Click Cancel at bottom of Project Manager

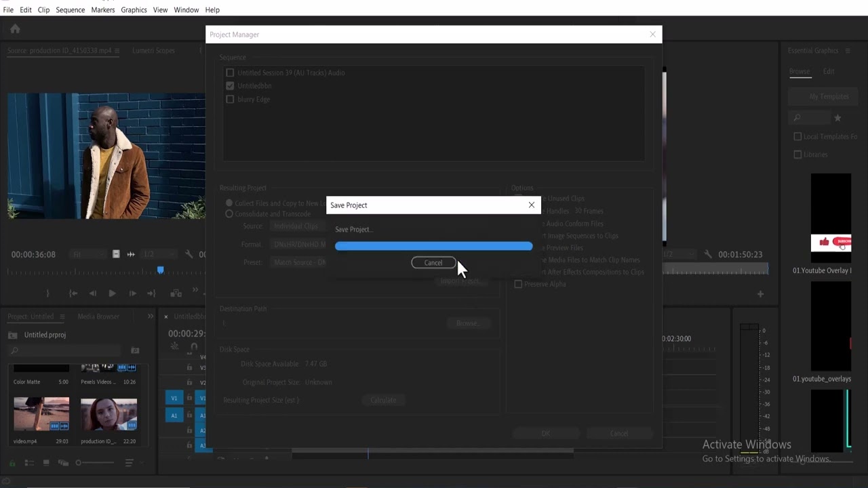[x=619, y=434]
